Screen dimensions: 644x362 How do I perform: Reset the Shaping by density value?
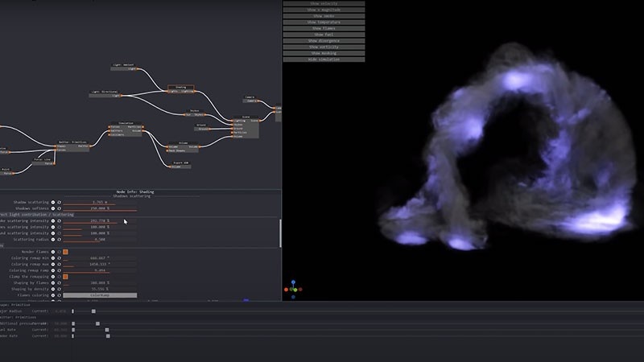(59, 289)
